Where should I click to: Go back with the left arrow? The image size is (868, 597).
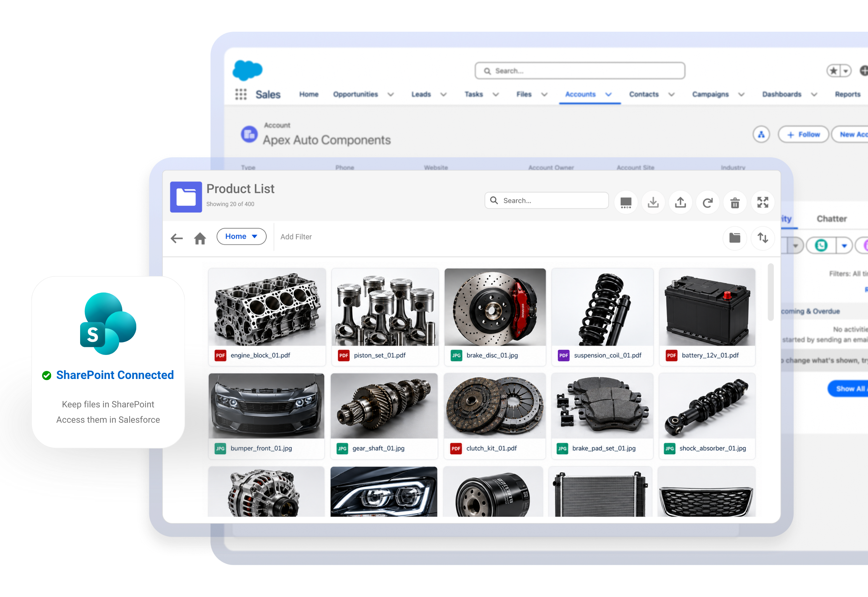177,238
